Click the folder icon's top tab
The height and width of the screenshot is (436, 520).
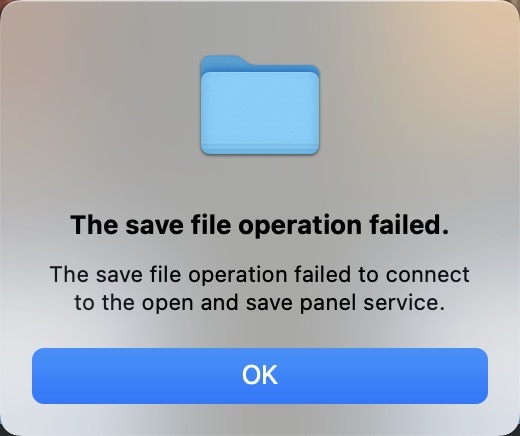(223, 62)
